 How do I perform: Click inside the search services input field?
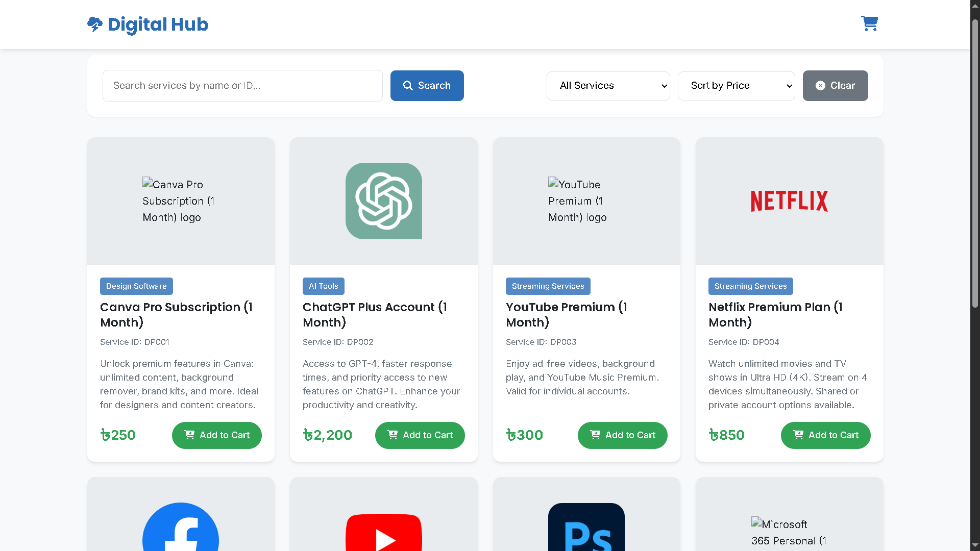pos(242,86)
